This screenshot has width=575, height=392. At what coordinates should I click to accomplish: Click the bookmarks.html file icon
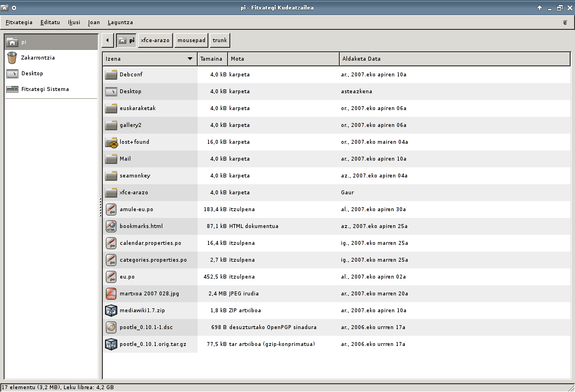click(111, 226)
